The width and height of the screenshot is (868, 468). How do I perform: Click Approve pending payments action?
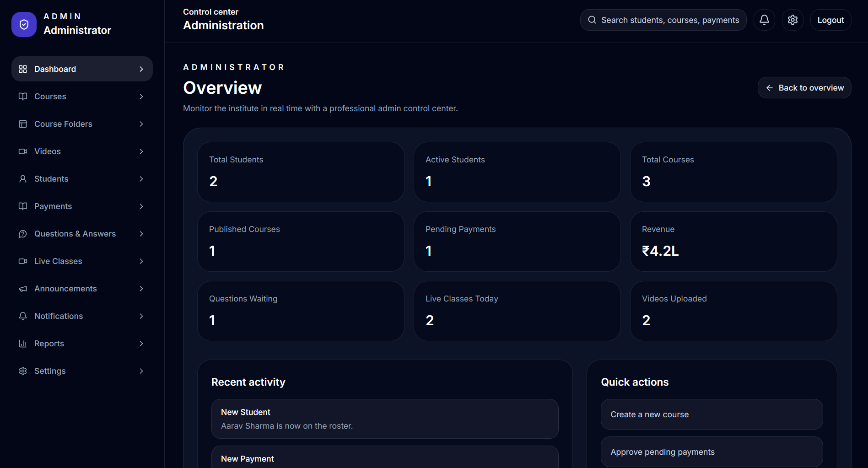pos(712,452)
